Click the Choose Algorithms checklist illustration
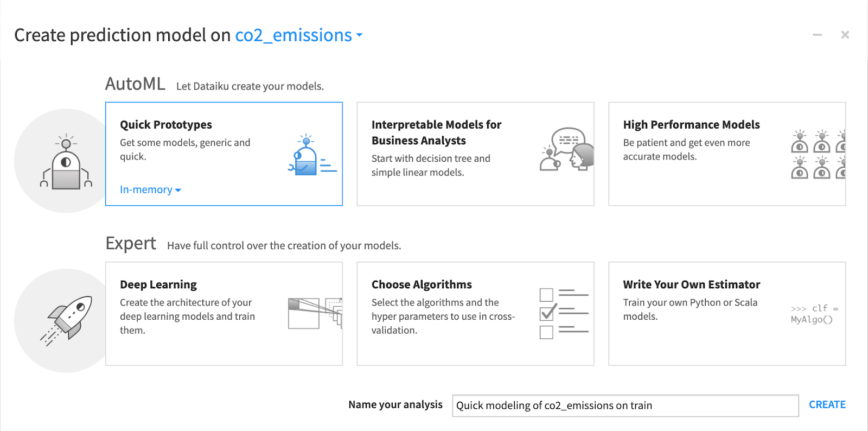Viewport: 868px width, 431px height. tap(564, 313)
